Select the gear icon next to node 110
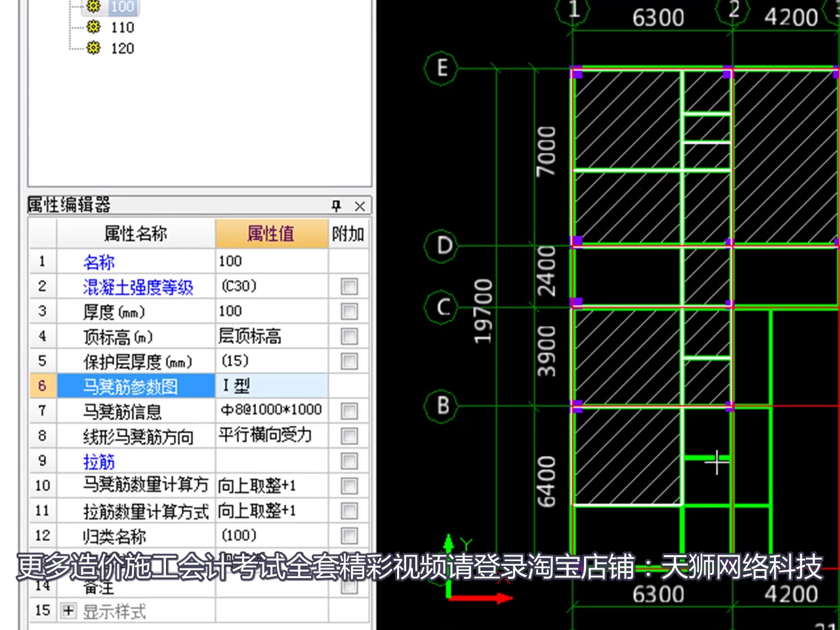 click(x=93, y=27)
